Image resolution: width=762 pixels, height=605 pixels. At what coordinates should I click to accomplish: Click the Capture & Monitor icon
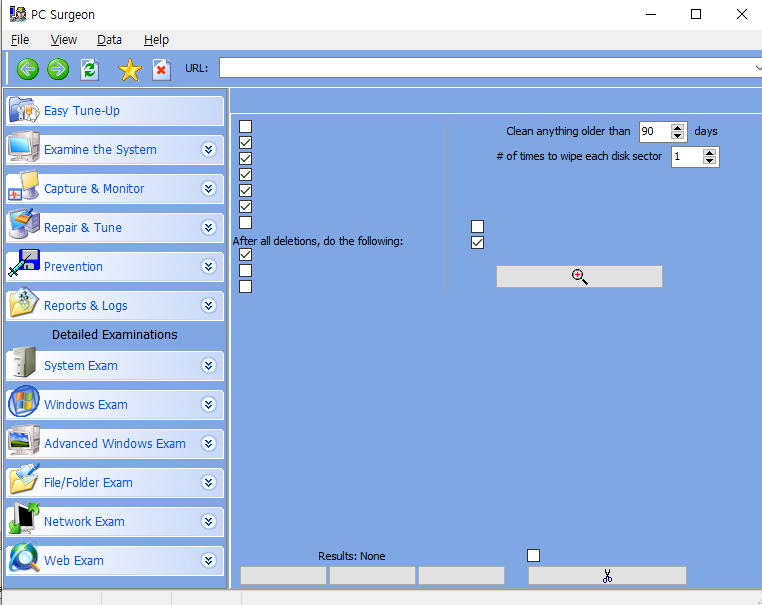click(23, 186)
